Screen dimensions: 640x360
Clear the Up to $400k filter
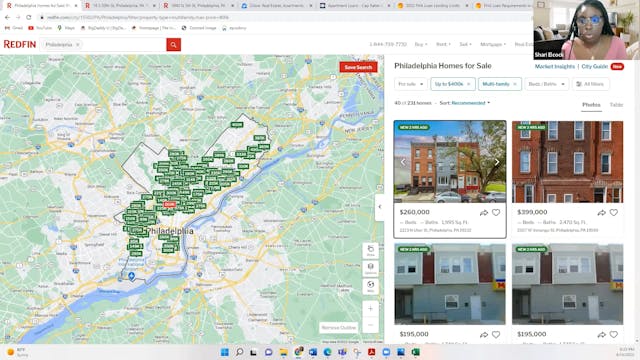[469, 84]
